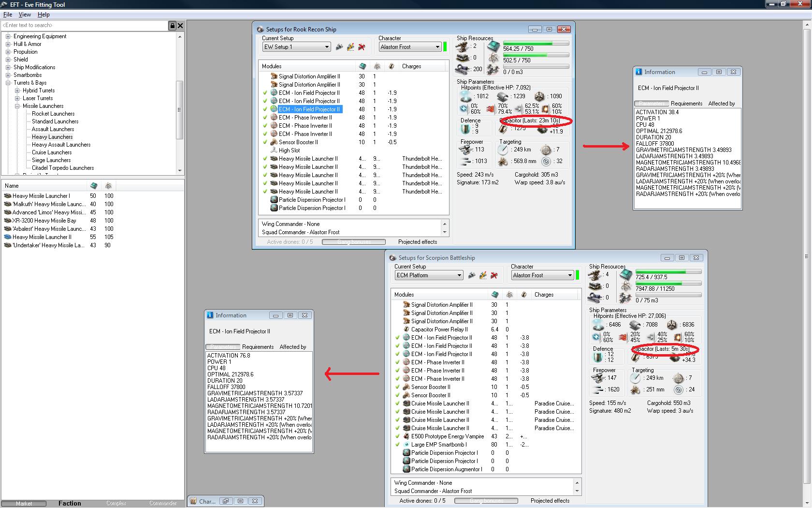This screenshot has width=812, height=508.
Task: Sort Rook modules by the CPU column icon
Action: point(362,66)
